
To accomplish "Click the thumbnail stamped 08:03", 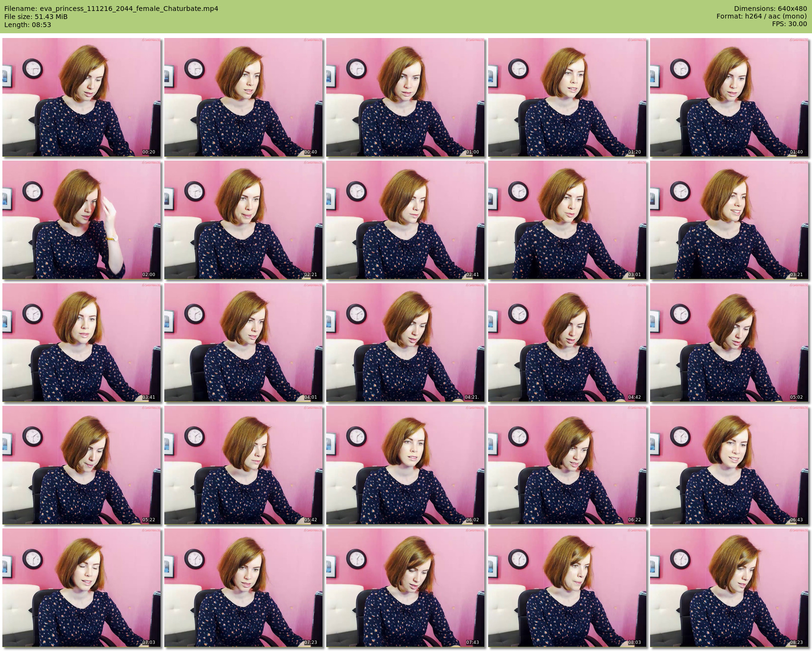I will pyautogui.click(x=567, y=588).
